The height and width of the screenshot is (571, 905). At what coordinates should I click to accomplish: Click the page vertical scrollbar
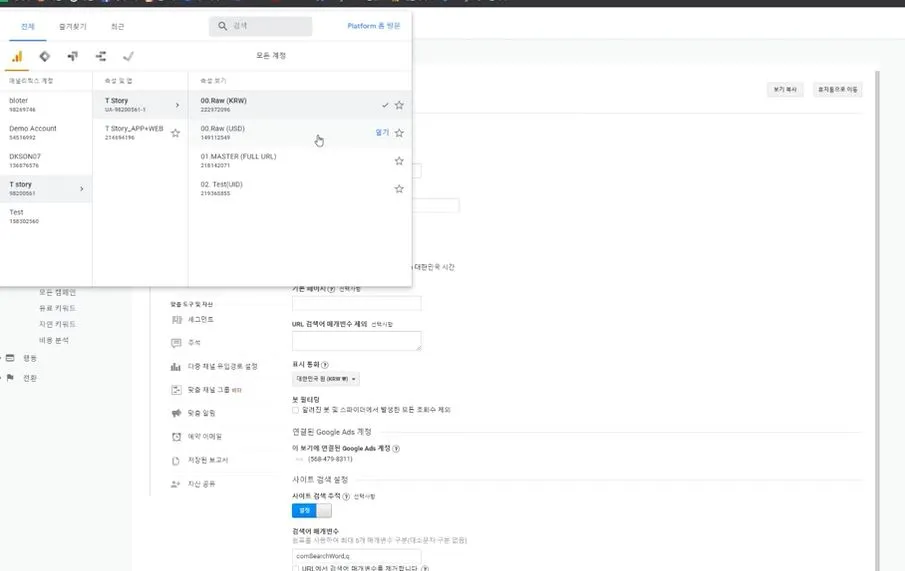click(877, 320)
